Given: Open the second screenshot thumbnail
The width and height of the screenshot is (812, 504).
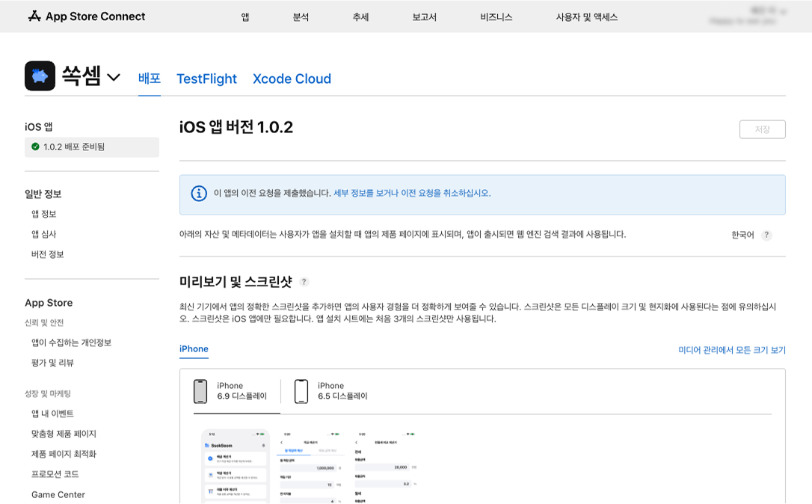Looking at the screenshot, I should (311, 466).
